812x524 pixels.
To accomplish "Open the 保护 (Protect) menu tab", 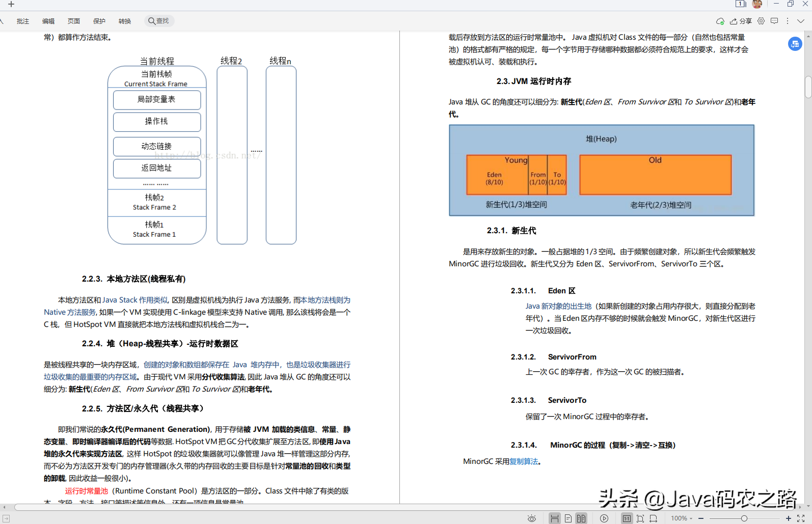I will 99,21.
